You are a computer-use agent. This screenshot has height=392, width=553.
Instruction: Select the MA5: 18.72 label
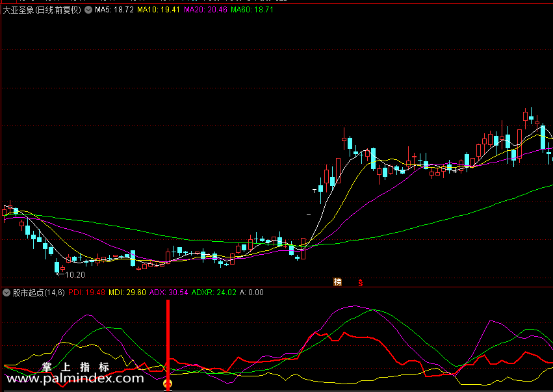[114, 10]
